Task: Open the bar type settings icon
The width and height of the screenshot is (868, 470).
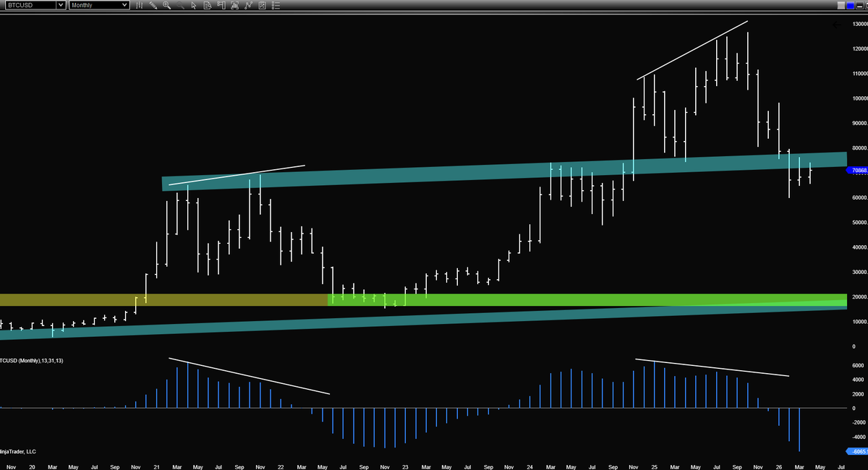Action: pos(140,5)
